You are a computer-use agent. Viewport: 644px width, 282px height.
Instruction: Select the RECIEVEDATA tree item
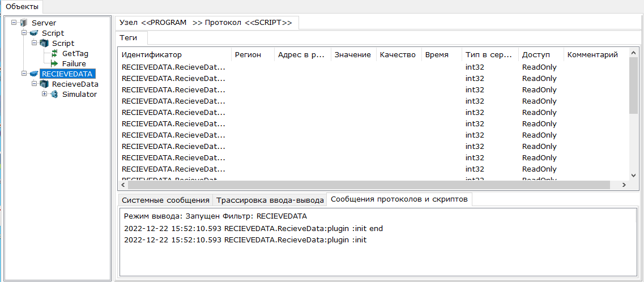tap(68, 74)
